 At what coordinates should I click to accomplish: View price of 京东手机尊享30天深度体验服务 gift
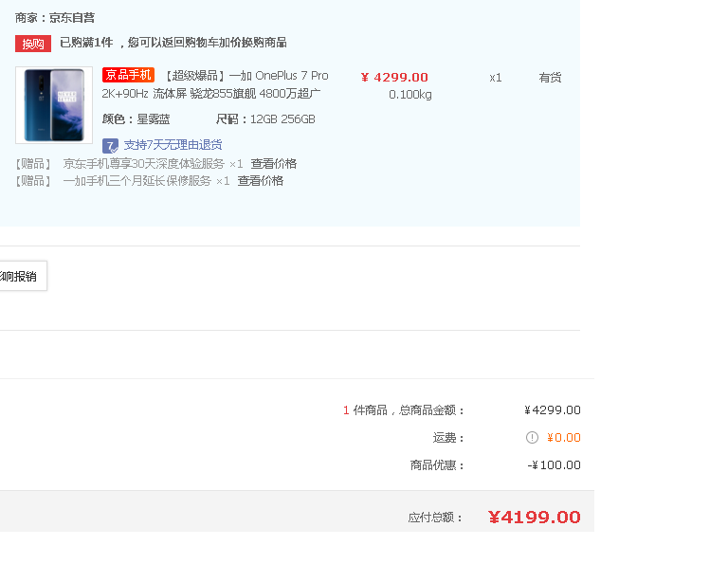click(x=273, y=164)
